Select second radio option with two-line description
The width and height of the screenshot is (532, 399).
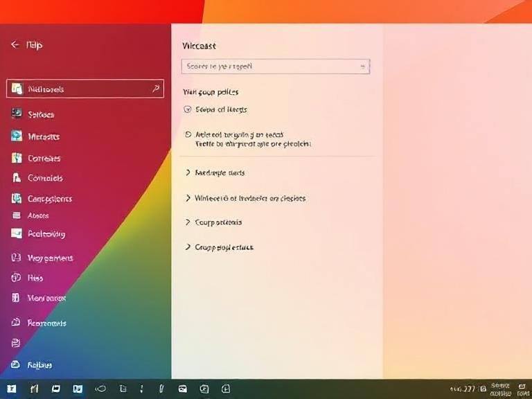(x=188, y=134)
